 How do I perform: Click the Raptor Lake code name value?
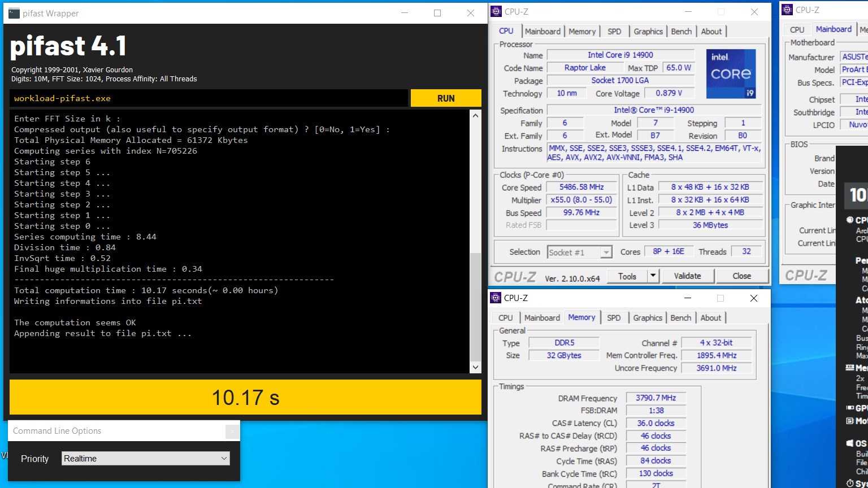[x=585, y=67]
